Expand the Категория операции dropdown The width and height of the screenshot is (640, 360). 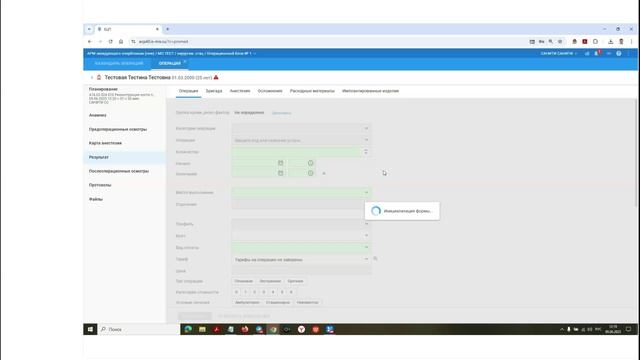tap(366, 128)
